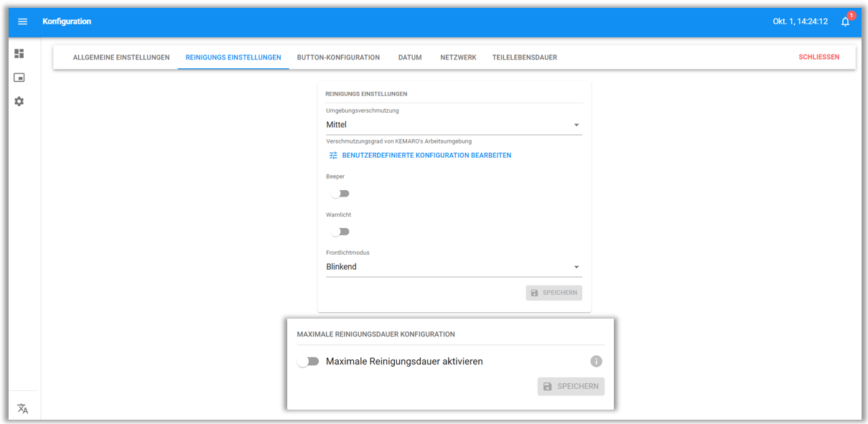Click the language translate icon
The width and height of the screenshot is (868, 424).
(x=22, y=408)
